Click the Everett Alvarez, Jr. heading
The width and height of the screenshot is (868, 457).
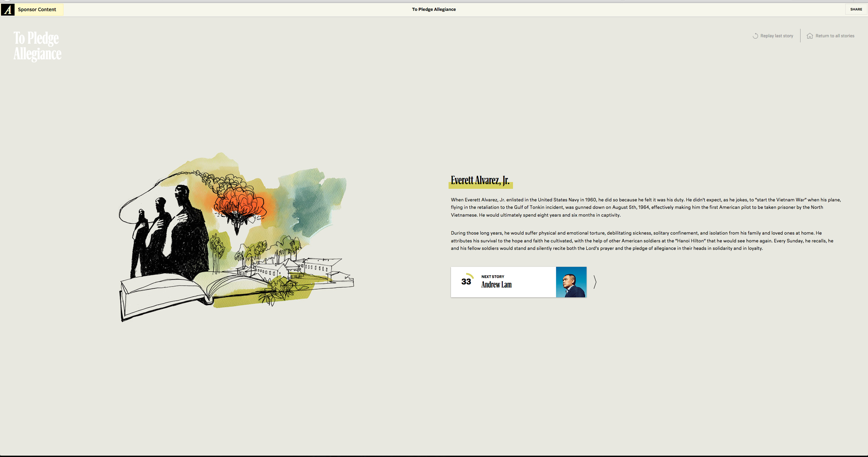(x=480, y=181)
